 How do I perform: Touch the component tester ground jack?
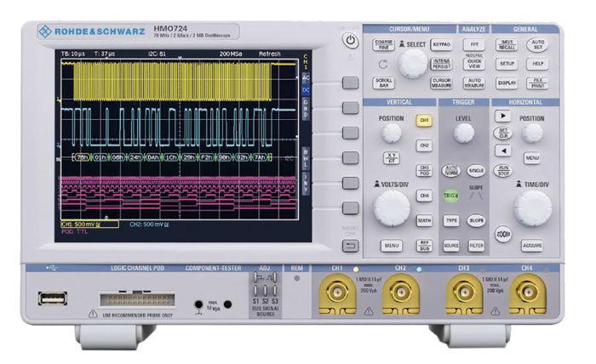point(198,304)
